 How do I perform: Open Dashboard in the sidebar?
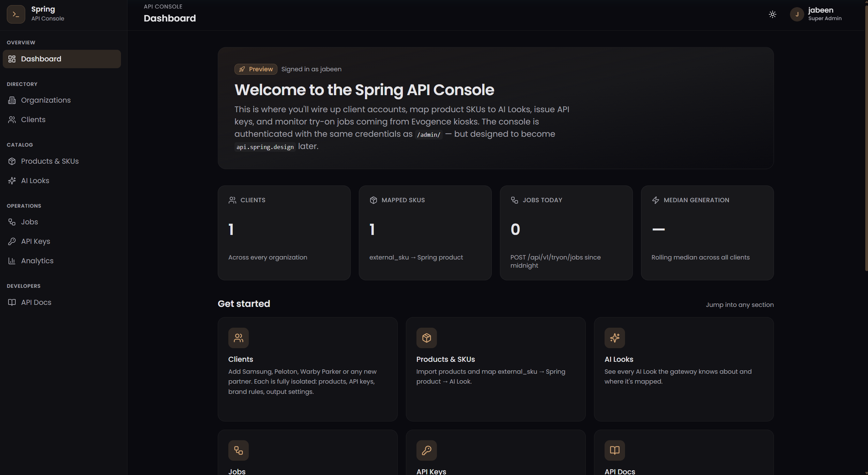62,59
